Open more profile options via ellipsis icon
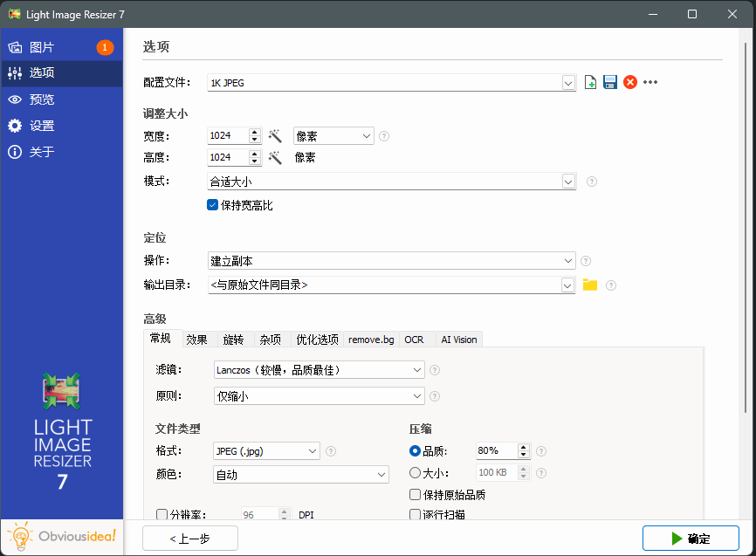756x556 pixels. click(650, 82)
